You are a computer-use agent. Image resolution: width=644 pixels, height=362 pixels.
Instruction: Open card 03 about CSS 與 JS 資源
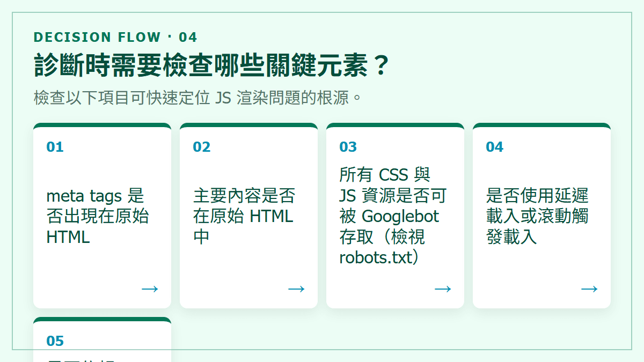(x=395, y=216)
